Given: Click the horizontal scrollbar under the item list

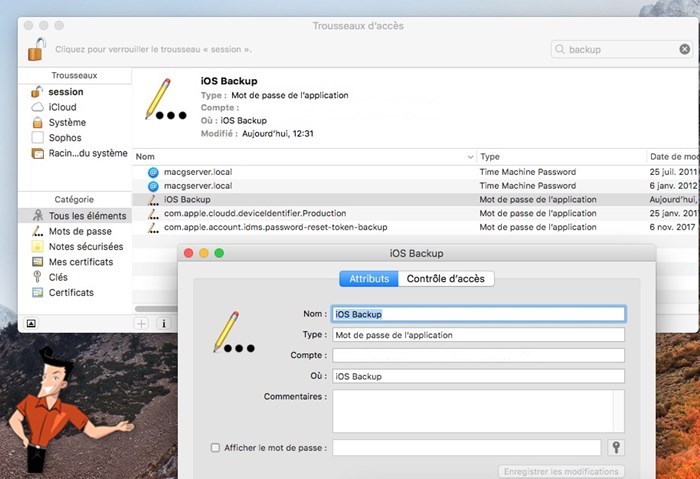Looking at the screenshot, I should coord(156,309).
